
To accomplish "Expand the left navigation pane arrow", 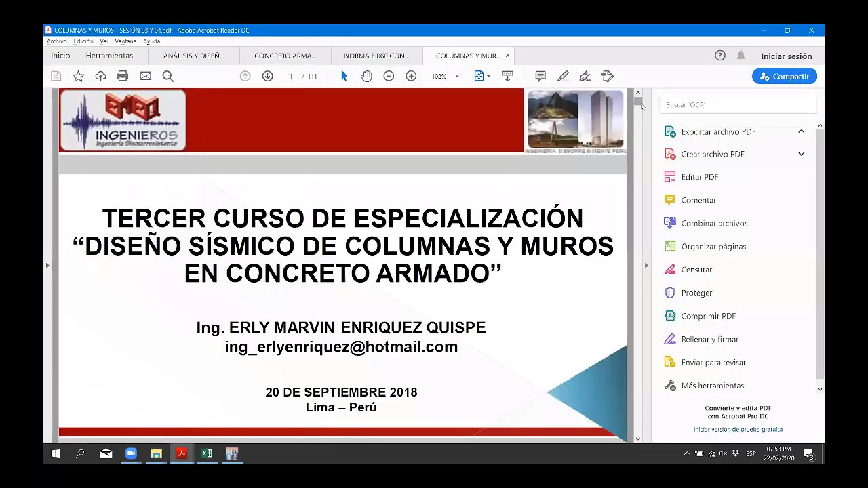I will click(47, 266).
